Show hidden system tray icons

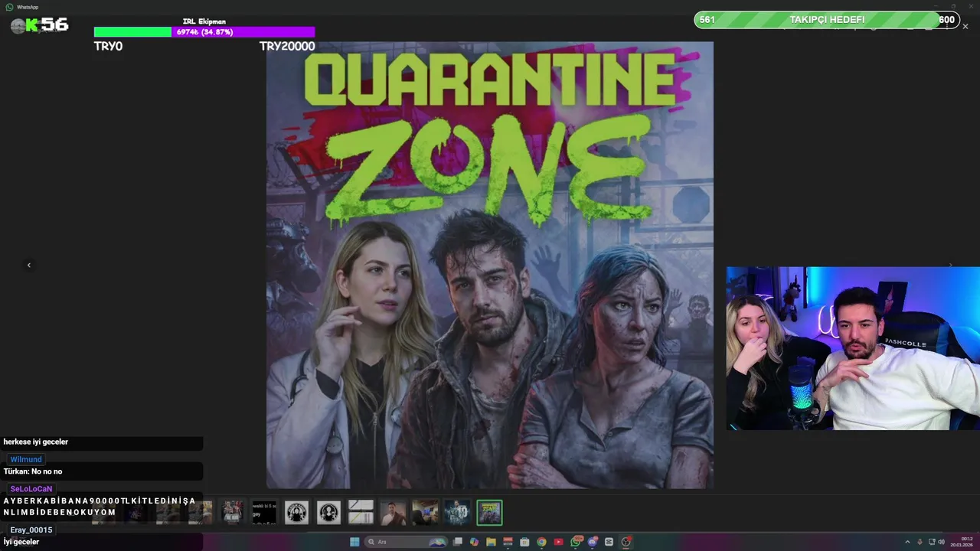tap(907, 542)
